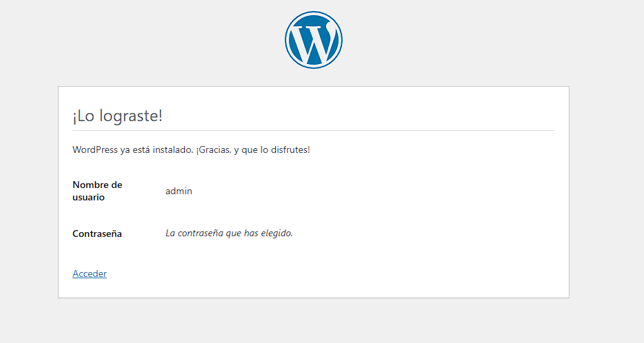Viewport: 644px width, 343px height.
Task: Click the word "instalado" in the message
Action: [172, 149]
